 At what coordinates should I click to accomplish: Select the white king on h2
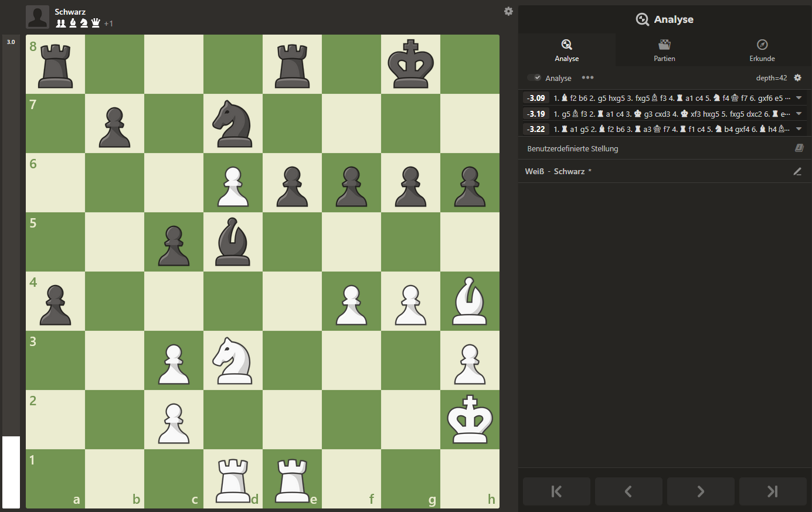[470, 419]
